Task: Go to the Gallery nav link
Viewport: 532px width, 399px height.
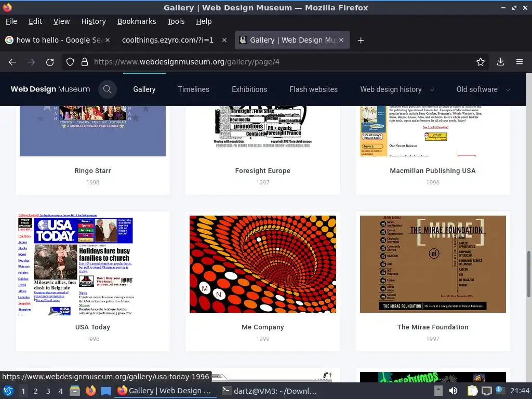Action: (x=144, y=89)
